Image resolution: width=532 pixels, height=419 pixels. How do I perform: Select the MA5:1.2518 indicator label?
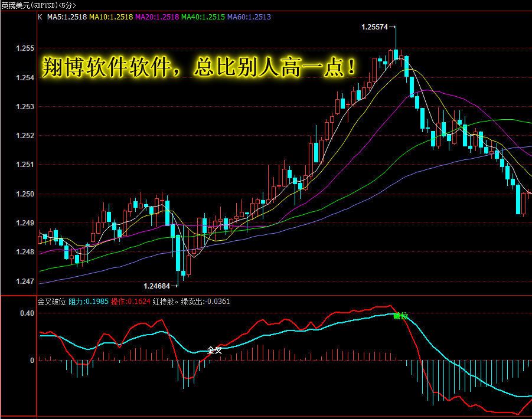click(67, 17)
